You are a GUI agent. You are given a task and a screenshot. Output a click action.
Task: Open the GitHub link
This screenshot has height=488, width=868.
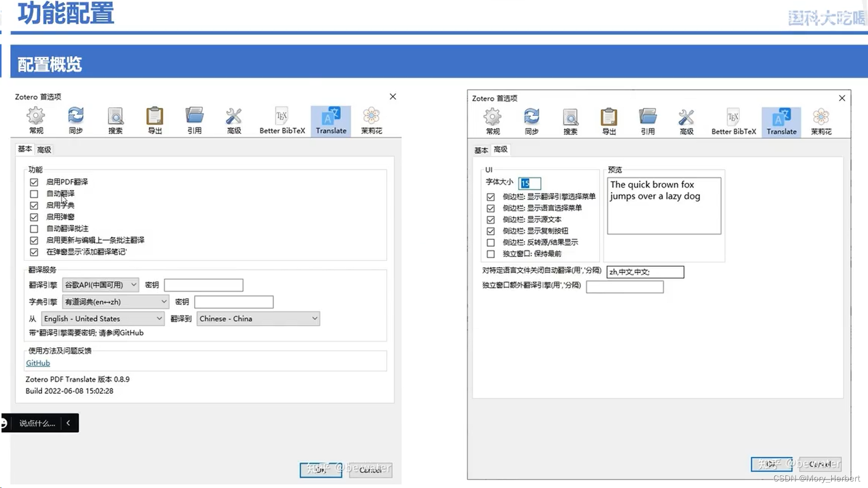click(38, 363)
